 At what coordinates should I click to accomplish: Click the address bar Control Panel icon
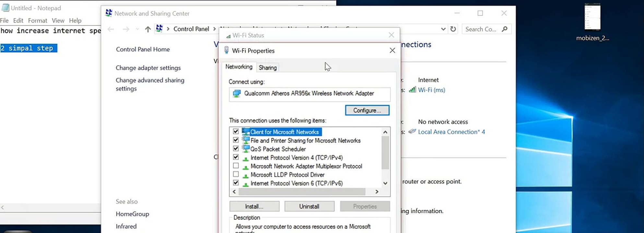pos(159,28)
